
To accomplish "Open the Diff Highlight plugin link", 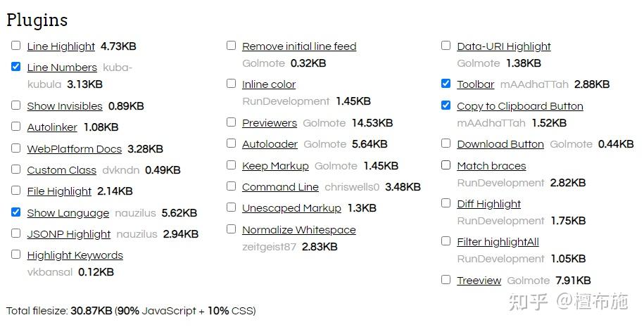I will tap(488, 204).
